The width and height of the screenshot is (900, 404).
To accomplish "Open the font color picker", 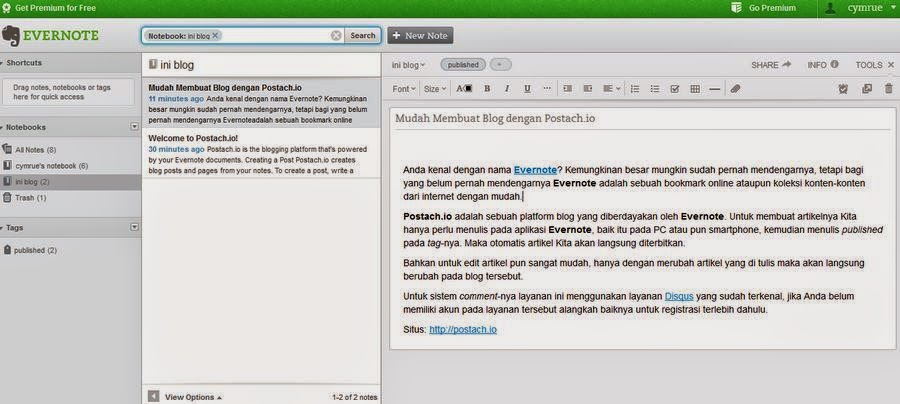I will click(x=464, y=89).
